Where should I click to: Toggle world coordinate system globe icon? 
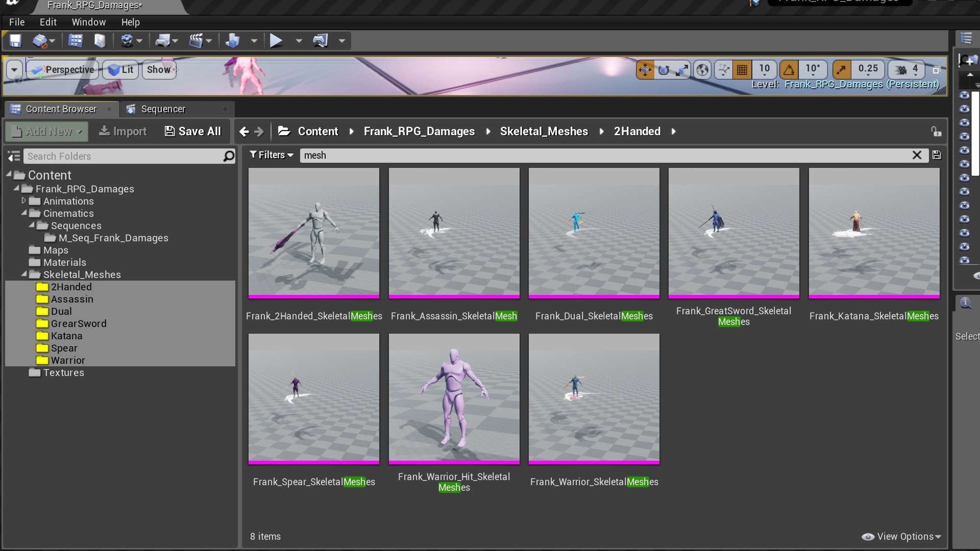tap(703, 70)
